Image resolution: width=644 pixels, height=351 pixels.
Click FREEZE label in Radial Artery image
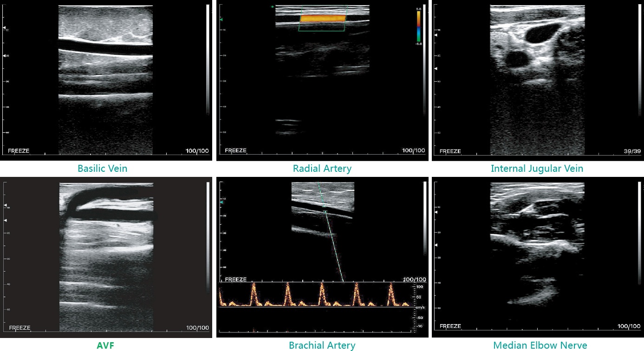pyautogui.click(x=236, y=150)
